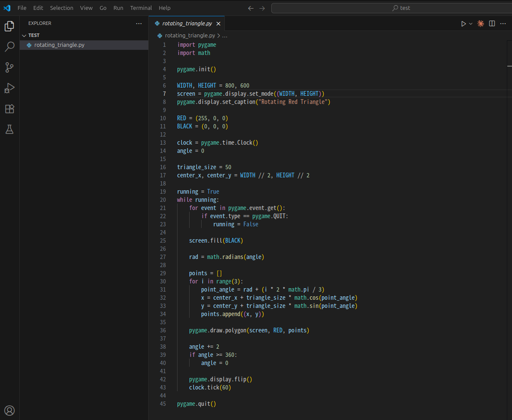Open the Search view icon
This screenshot has width=512, height=420.
point(9,47)
